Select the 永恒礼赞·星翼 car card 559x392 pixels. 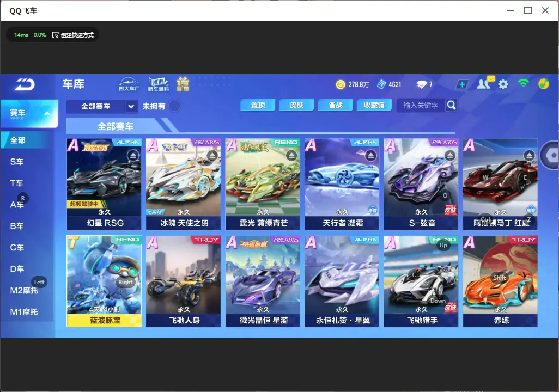pyautogui.click(x=342, y=281)
